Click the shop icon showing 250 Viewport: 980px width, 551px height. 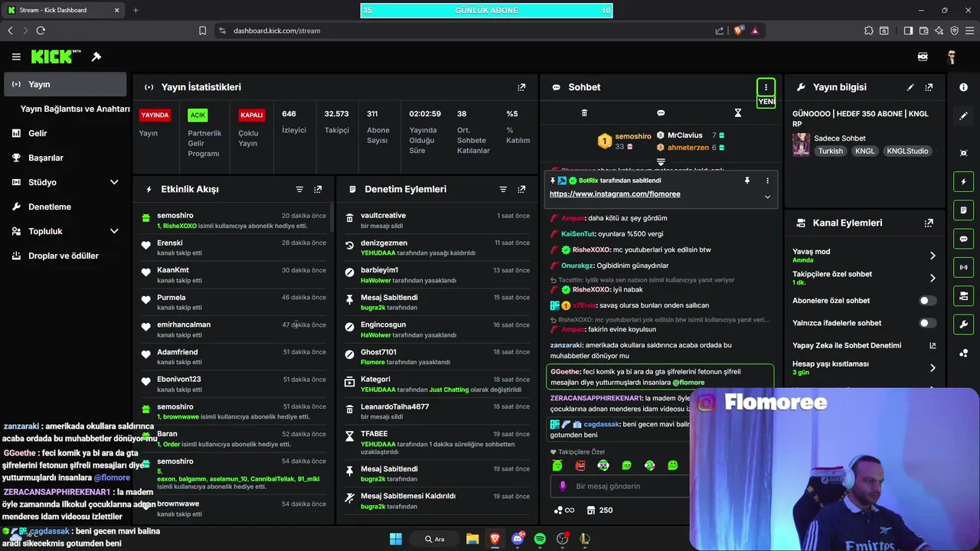(599, 510)
